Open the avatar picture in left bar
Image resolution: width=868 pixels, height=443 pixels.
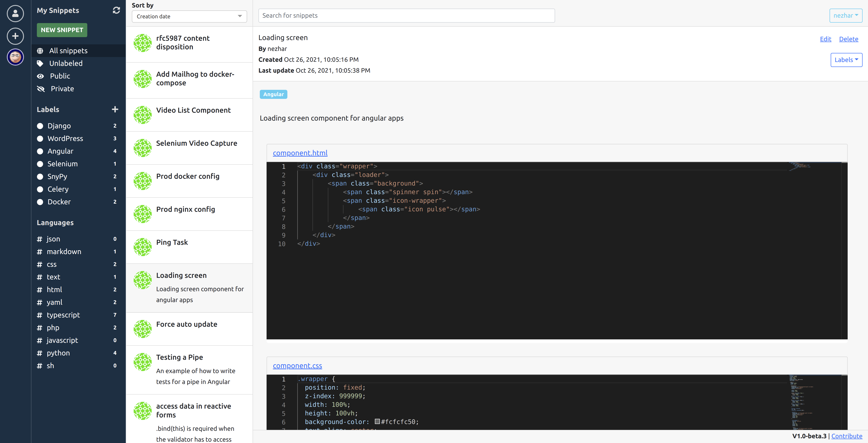pos(15,57)
